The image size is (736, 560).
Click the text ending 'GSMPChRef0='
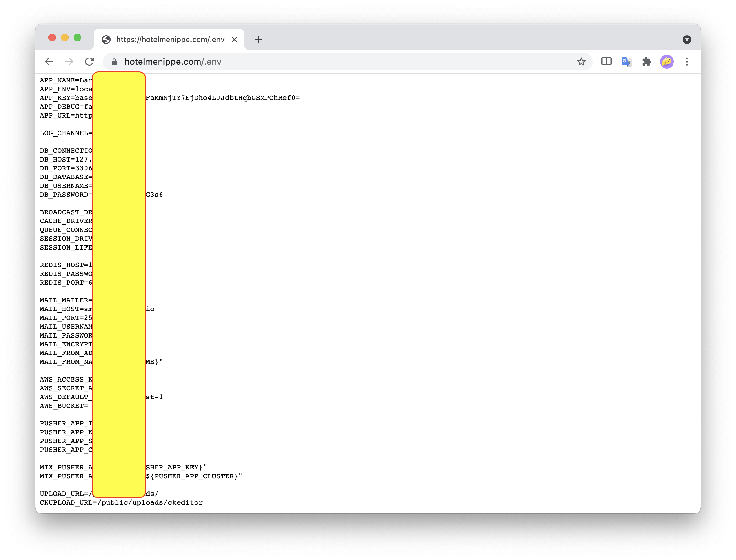[x=223, y=98]
